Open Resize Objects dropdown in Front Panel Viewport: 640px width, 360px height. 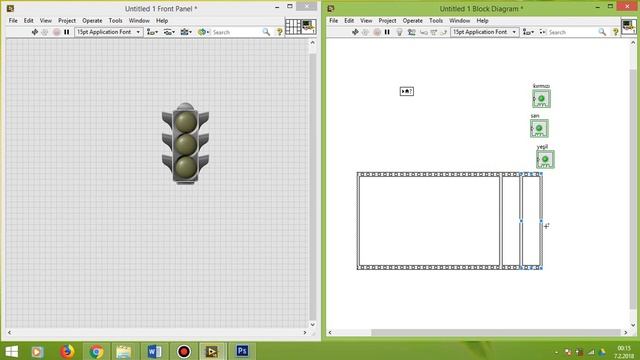point(186,32)
